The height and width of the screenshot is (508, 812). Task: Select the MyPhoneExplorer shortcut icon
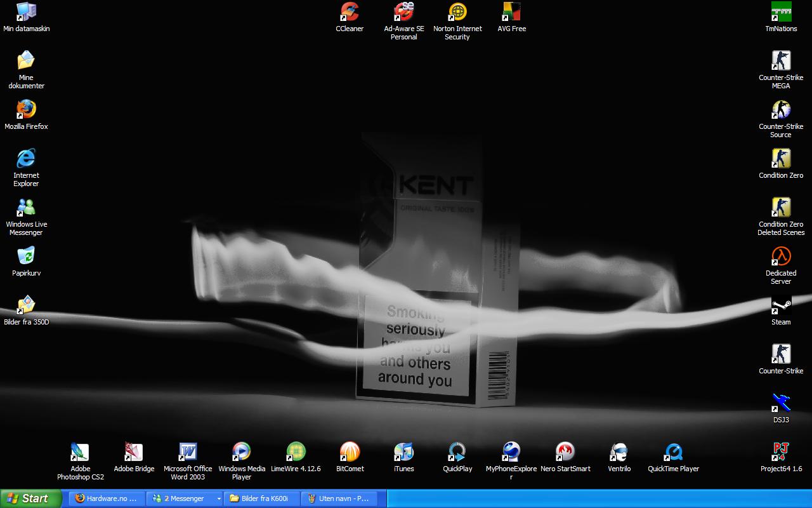(511, 451)
